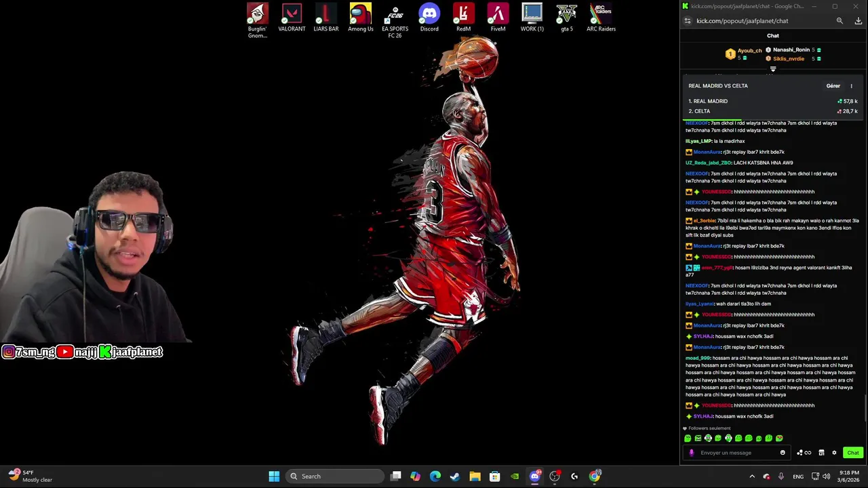Click the site information icon in address bar
This screenshot has height=488, width=868.
pos(688,21)
